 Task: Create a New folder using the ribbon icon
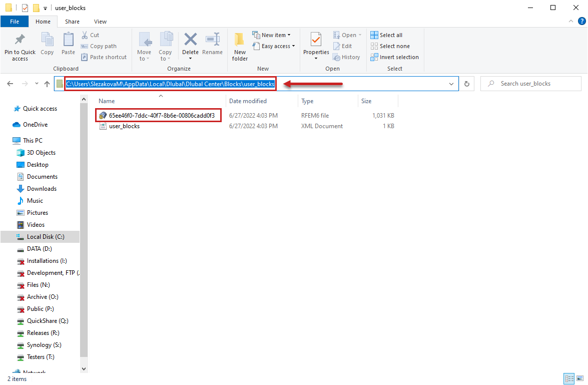239,46
